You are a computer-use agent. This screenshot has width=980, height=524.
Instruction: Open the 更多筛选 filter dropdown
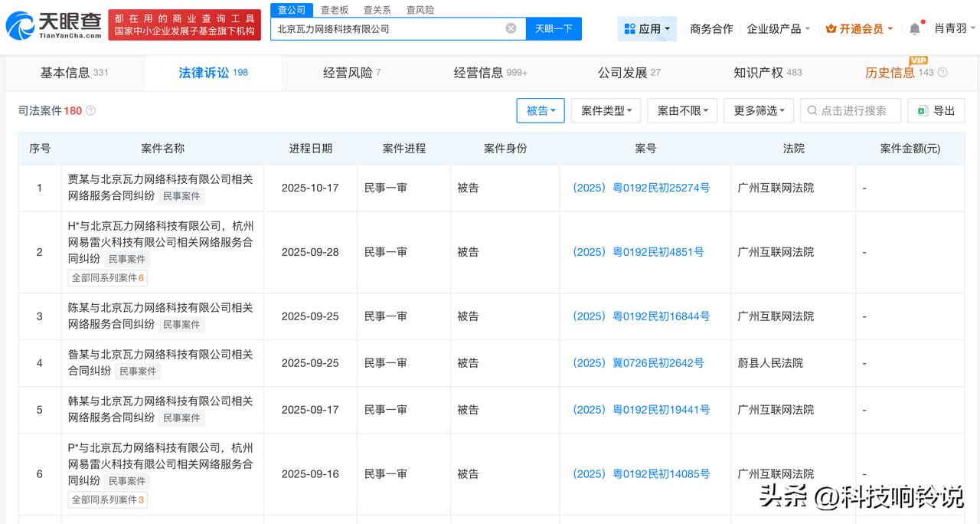tap(758, 111)
